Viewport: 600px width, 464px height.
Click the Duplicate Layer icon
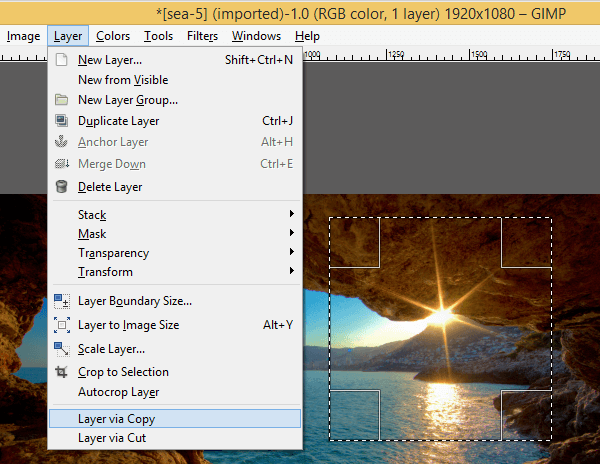pos(61,120)
